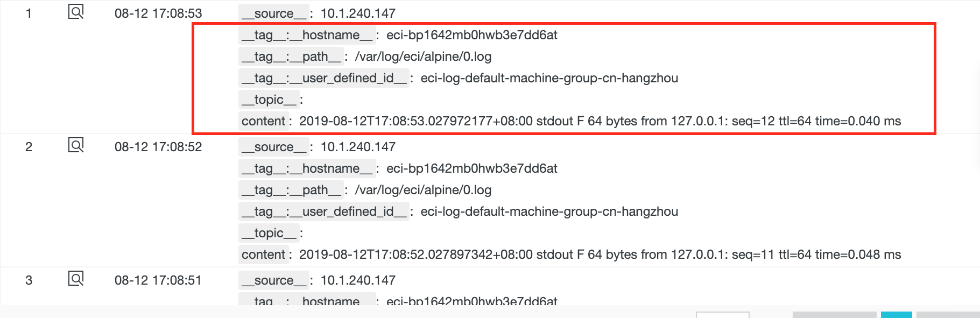Open context view icon for log entry 1
Viewport: 980px width, 318px height.
point(76,12)
